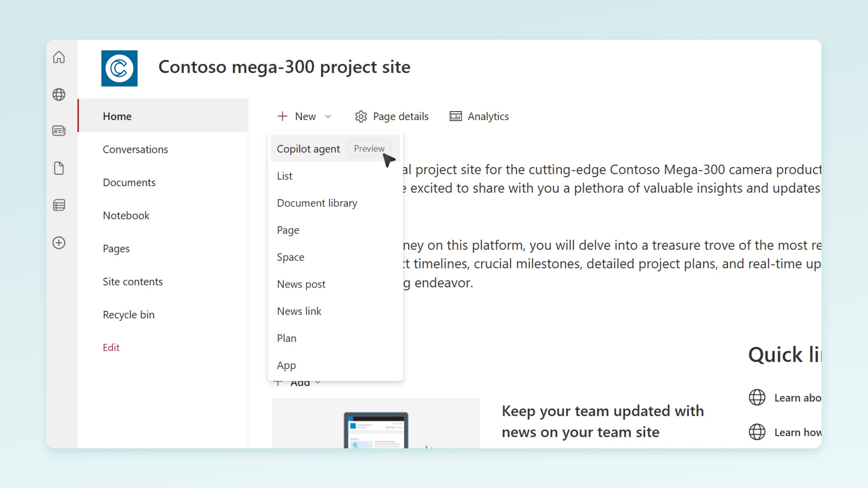
Task: Select Copilot agent from the New menu
Action: tap(308, 148)
